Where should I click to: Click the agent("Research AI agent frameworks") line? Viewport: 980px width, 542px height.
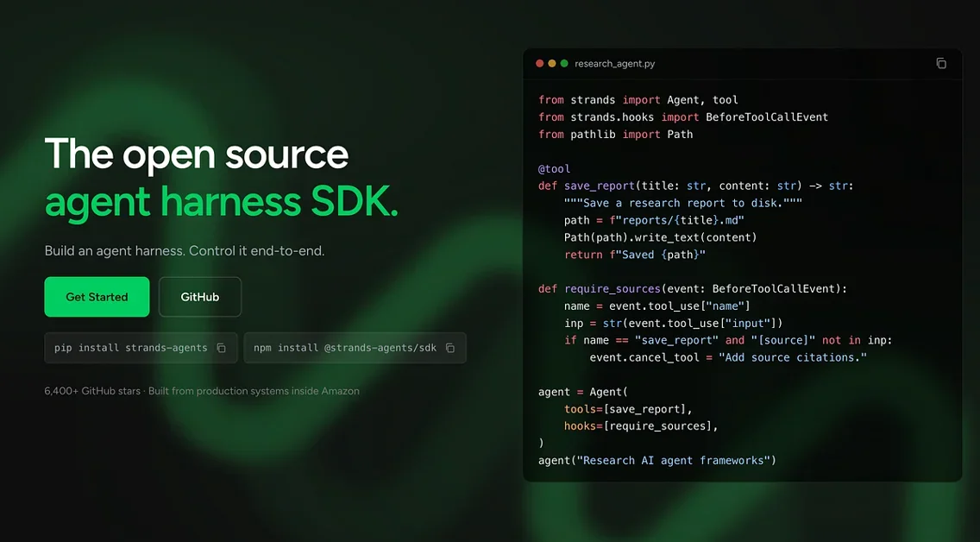tap(656, 461)
